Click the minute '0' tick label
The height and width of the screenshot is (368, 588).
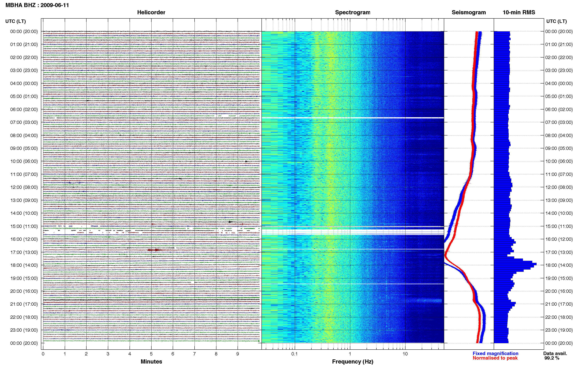pyautogui.click(x=43, y=354)
